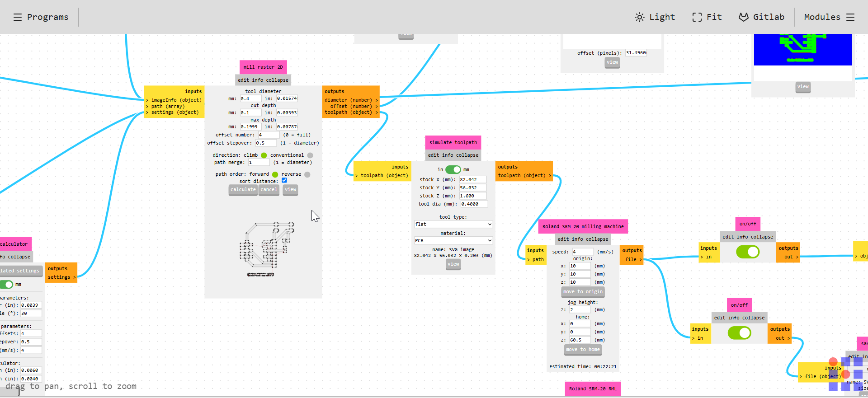Click the Light theme label
Viewport: 868px width, 398px height.
(x=662, y=17)
